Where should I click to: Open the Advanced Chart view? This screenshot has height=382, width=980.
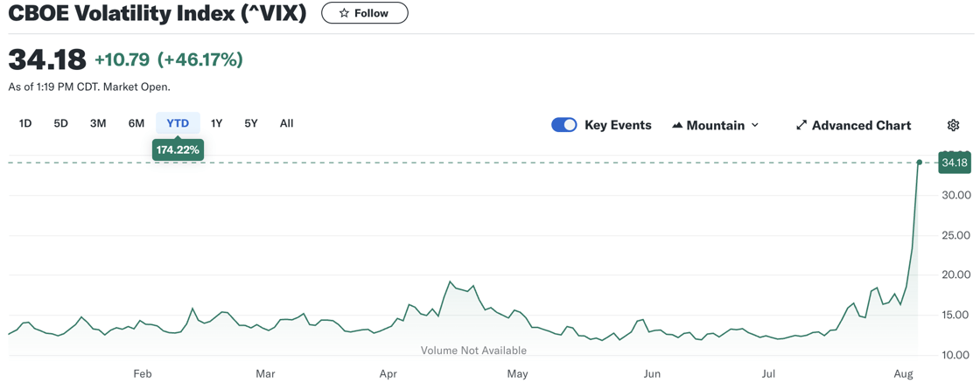[854, 126]
